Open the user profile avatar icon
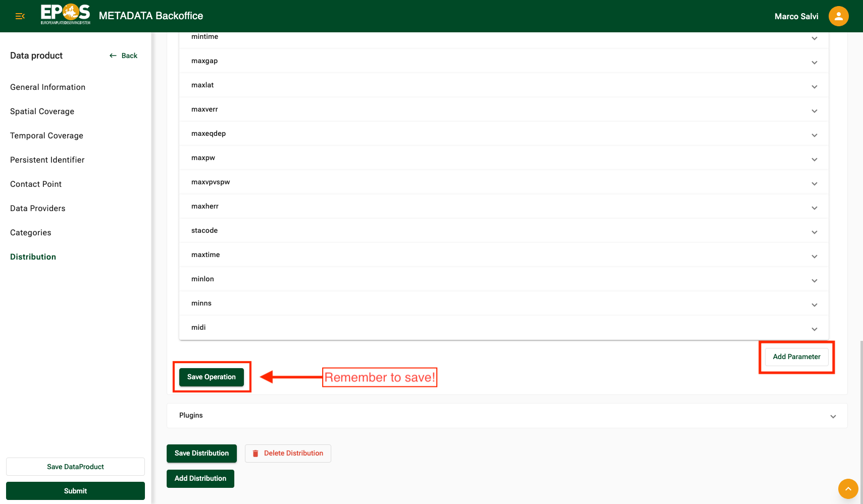 tap(838, 16)
